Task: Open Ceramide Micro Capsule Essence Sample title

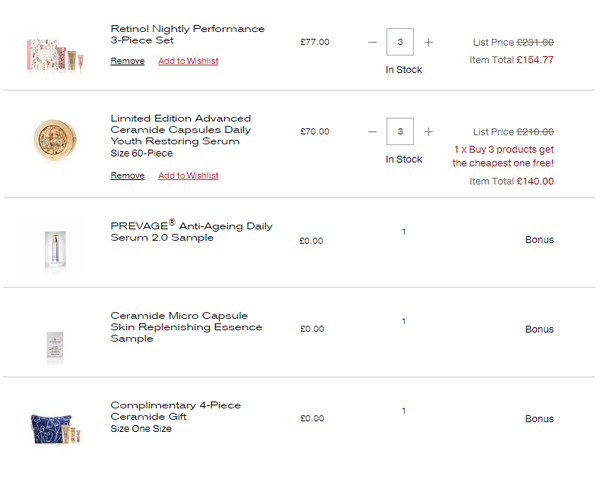Action: (x=186, y=327)
